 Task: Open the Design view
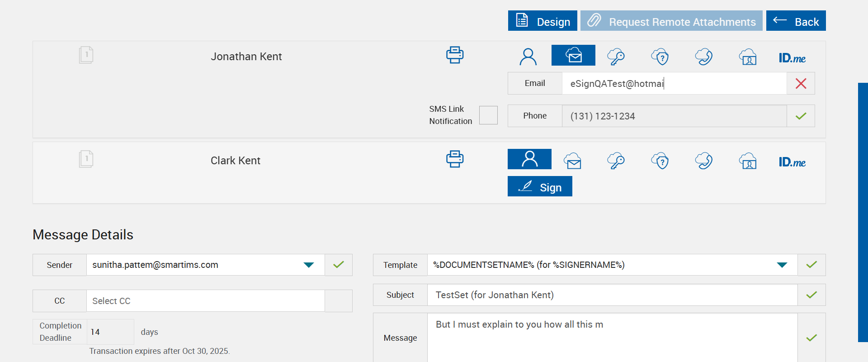coord(542,21)
